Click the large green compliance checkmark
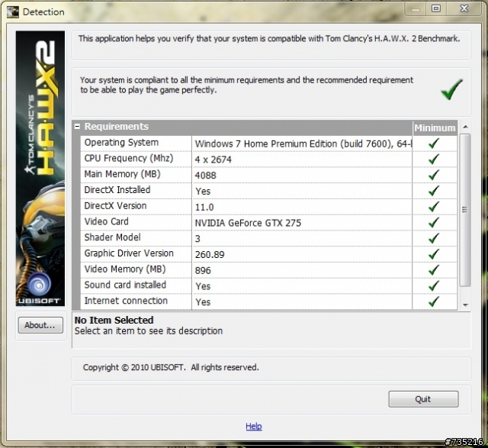Viewport: 488px width, 448px height. (451, 89)
